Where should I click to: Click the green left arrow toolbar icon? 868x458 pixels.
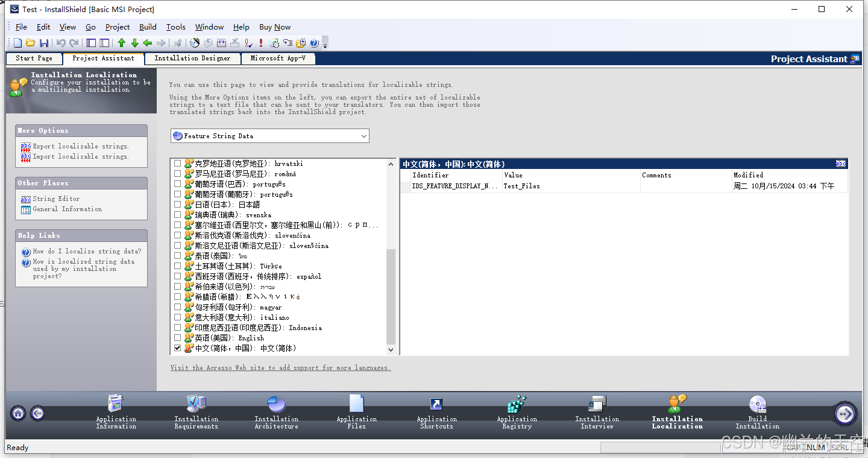click(x=147, y=43)
